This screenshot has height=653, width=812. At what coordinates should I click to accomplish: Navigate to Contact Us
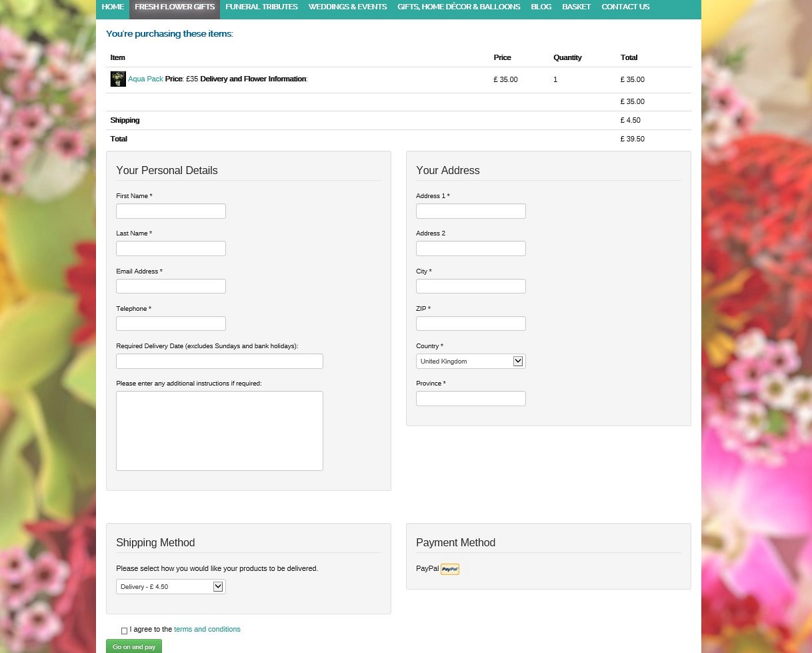[625, 7]
